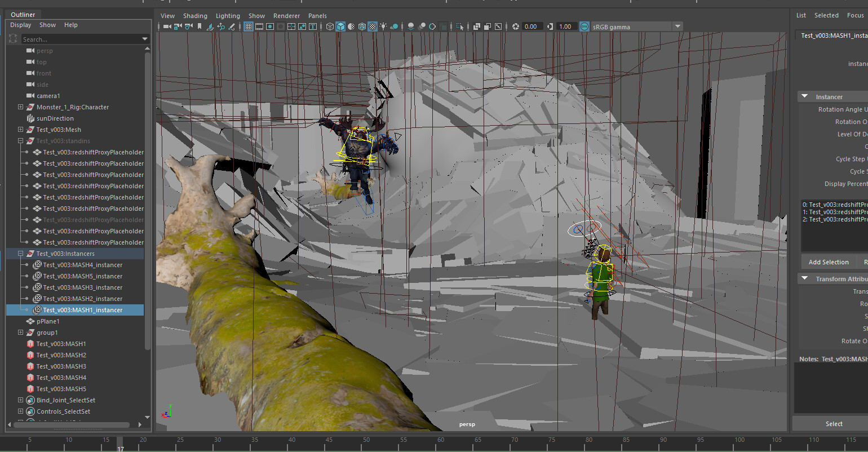Toggle the Film Gate display
Image resolution: width=868 pixels, height=452 pixels.
[x=259, y=26]
